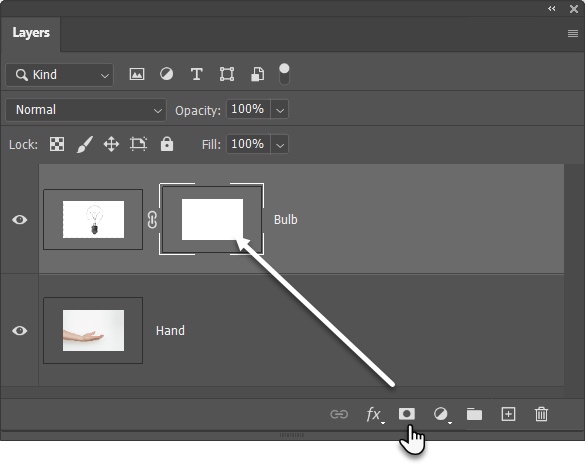Open the layer style fx menu

[x=375, y=414]
